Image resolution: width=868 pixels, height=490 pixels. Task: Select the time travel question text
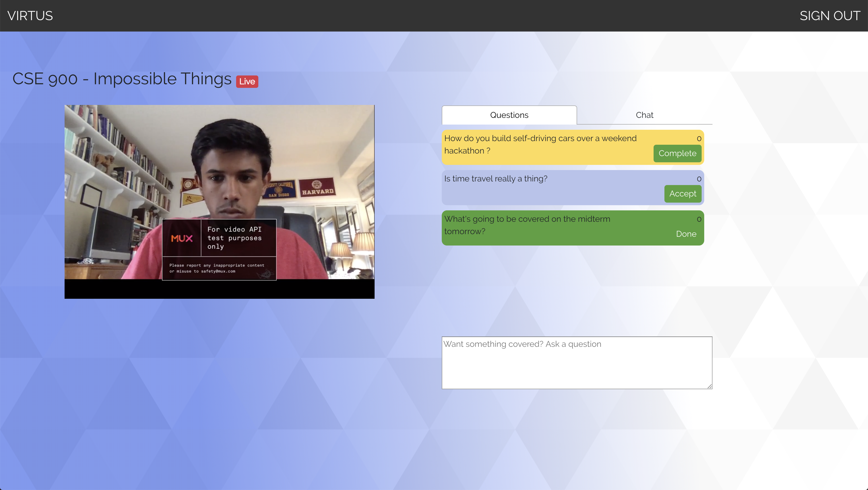[495, 179]
